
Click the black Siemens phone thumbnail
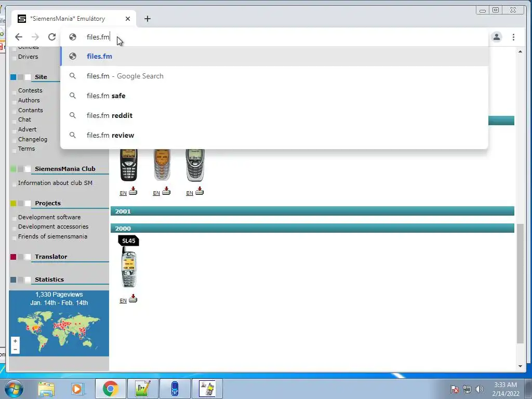129,165
